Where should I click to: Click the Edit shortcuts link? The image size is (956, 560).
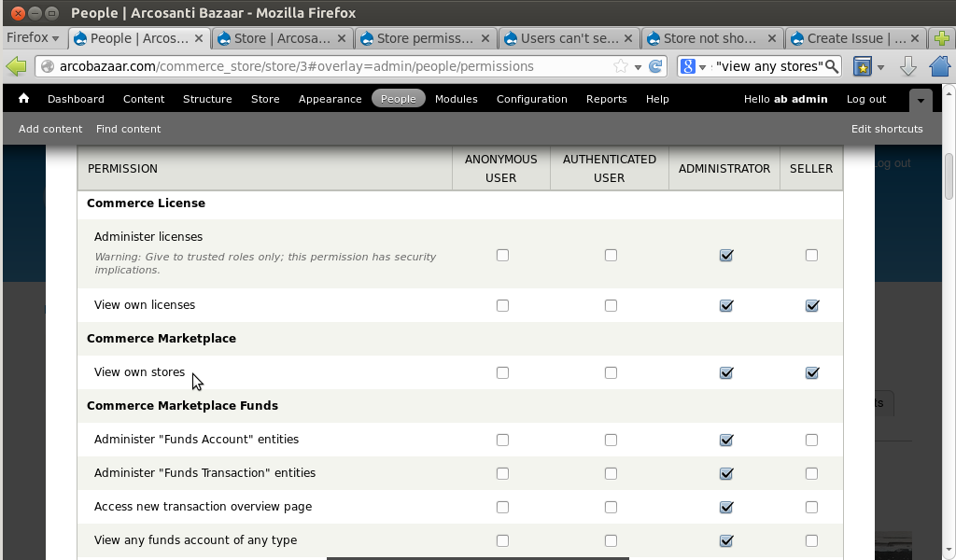(887, 129)
